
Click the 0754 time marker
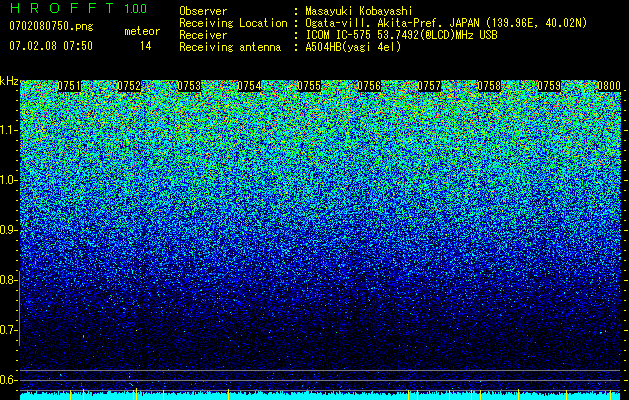click(249, 86)
